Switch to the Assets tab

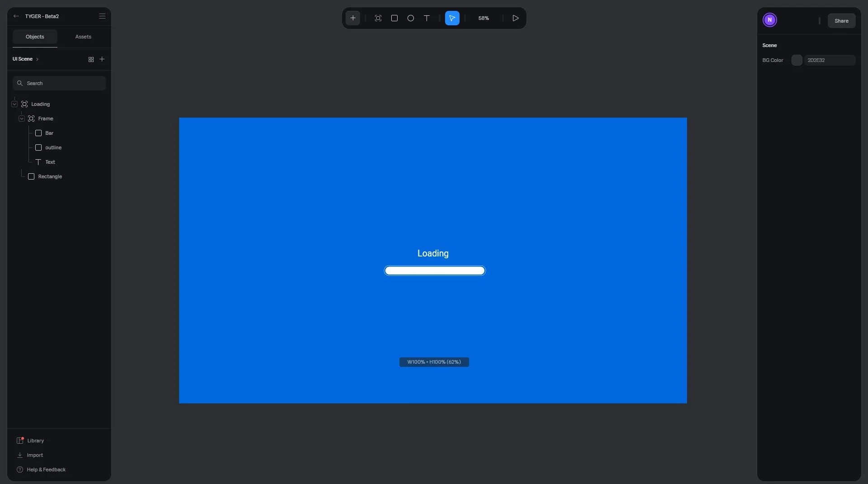(83, 37)
